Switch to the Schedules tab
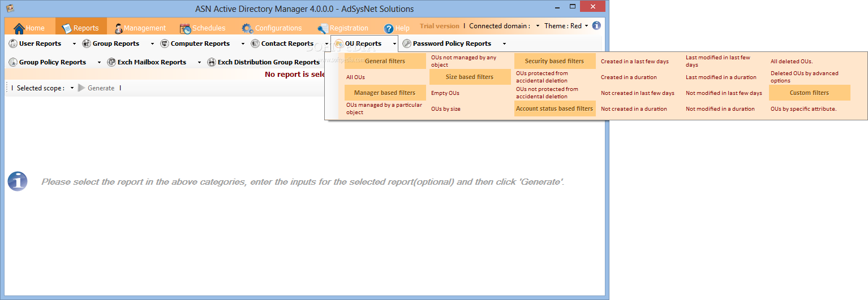This screenshot has height=300, width=868. 203,28
